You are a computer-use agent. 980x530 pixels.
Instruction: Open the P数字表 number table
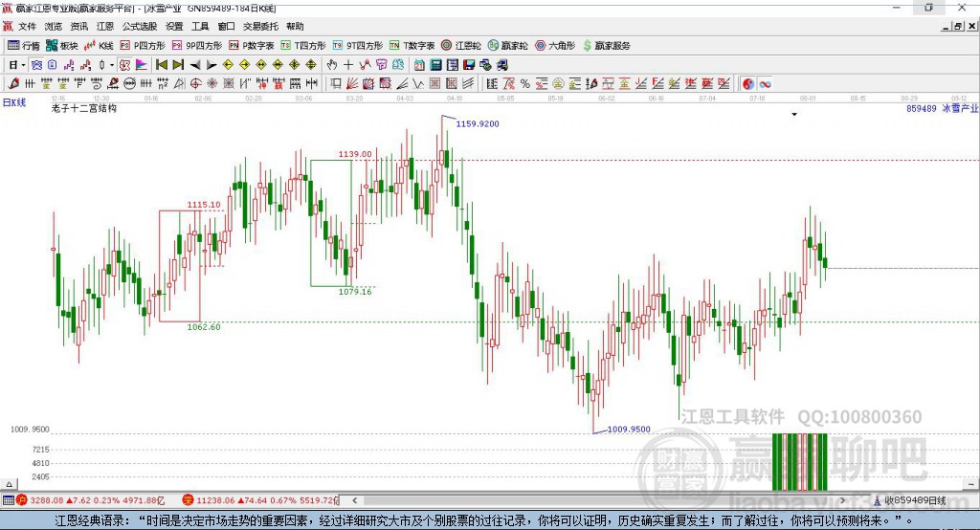(252, 46)
